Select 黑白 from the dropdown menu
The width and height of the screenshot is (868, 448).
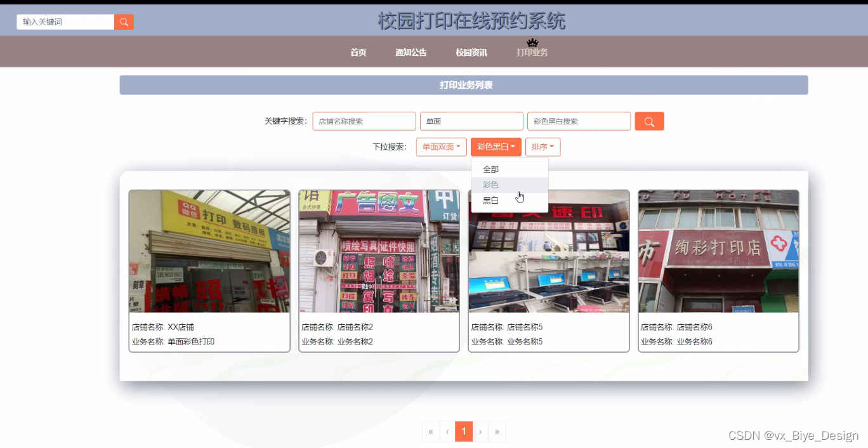click(510, 201)
